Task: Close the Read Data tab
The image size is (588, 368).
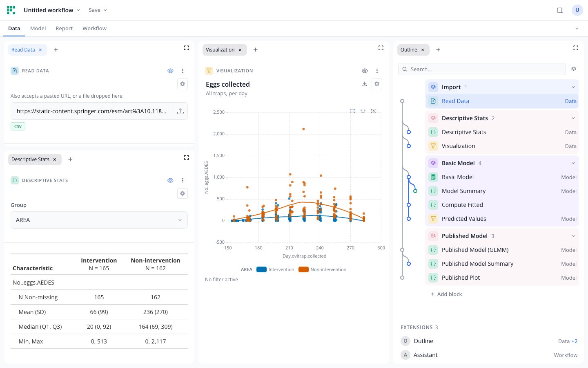Action: 40,50
